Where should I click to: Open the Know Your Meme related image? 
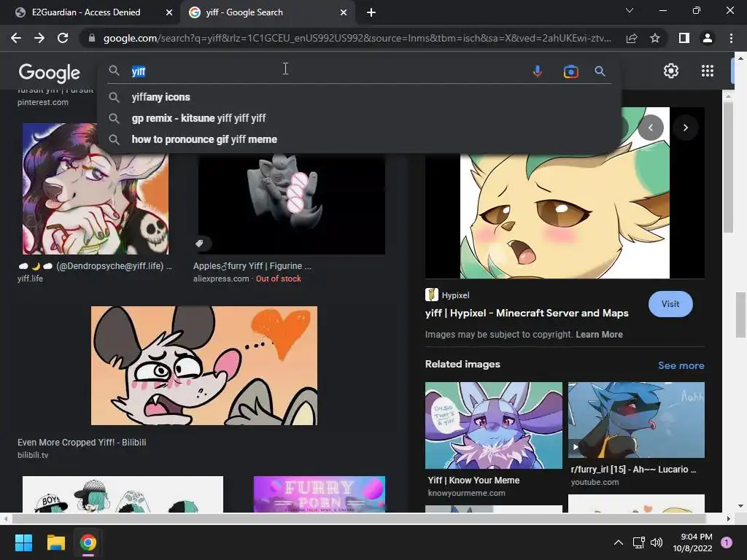pos(494,425)
